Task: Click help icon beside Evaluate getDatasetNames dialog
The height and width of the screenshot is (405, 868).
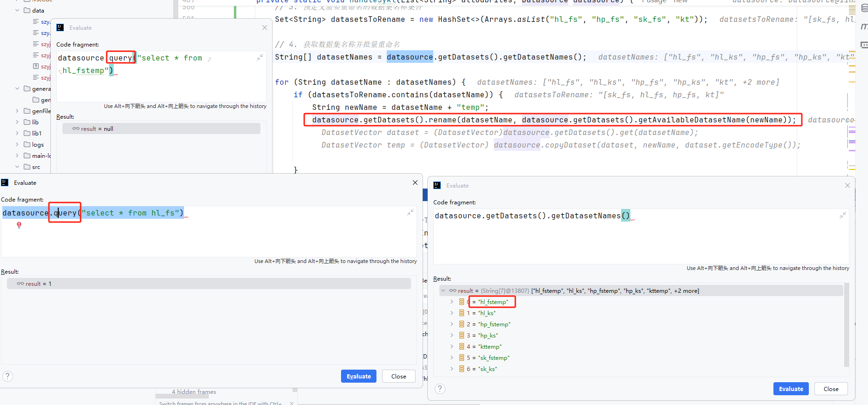Action: (440, 389)
